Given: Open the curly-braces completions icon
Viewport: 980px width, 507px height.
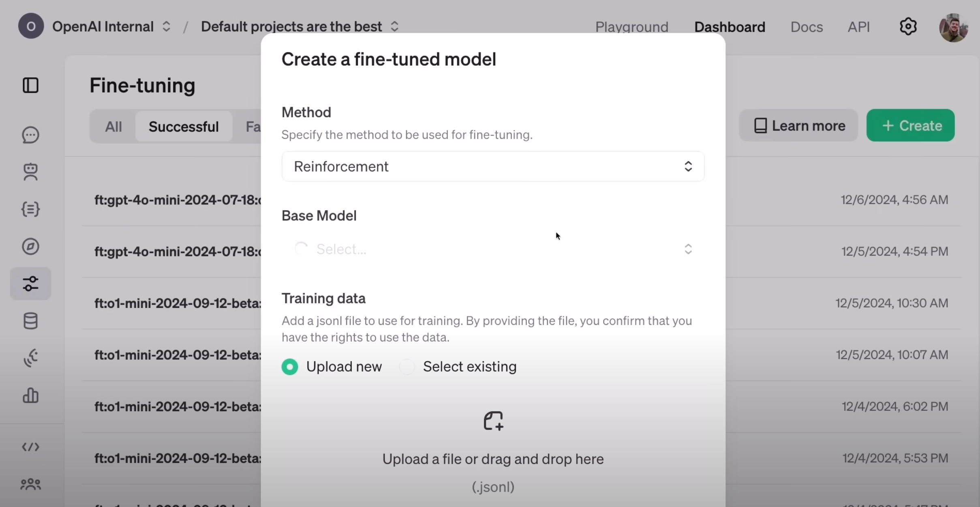Looking at the screenshot, I should point(30,209).
